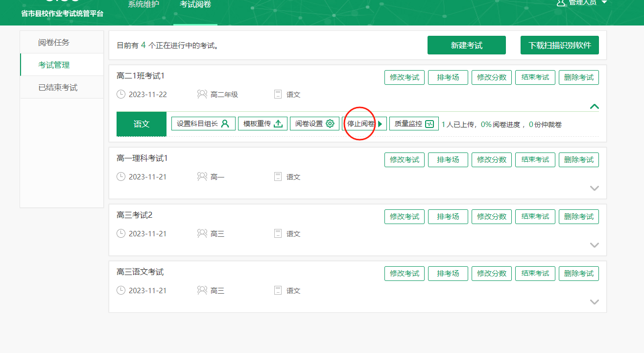644x353 pixels.
Task: Open 已结束考试 in the sidebar
Action: coord(58,88)
